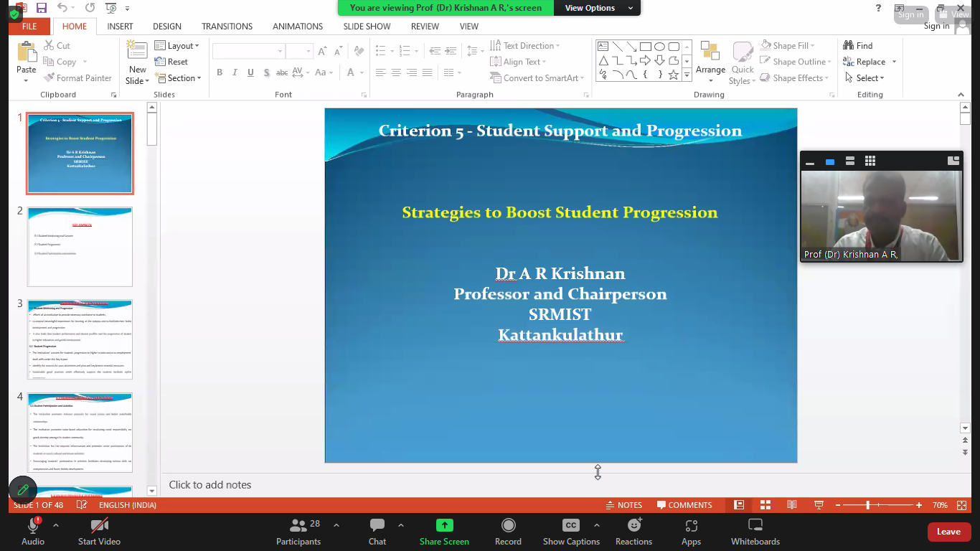980x551 pixels.
Task: Switch to the ANIMATIONS tab
Action: tap(298, 26)
